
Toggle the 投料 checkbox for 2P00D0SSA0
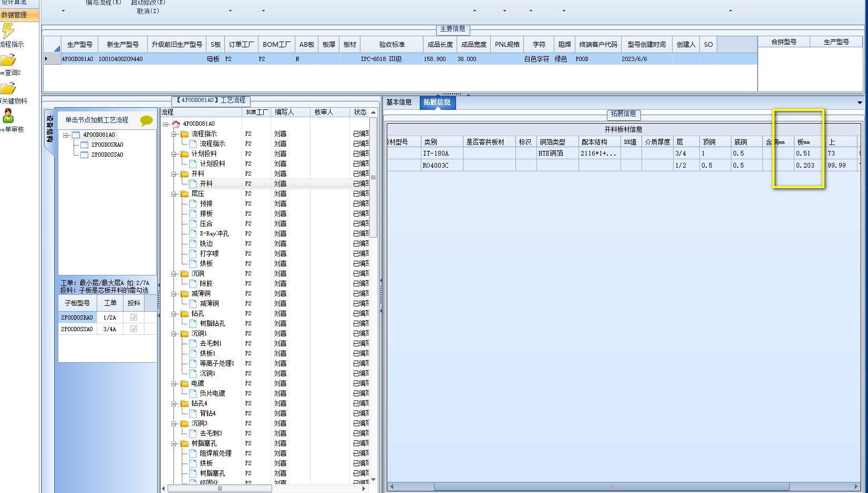tap(133, 329)
